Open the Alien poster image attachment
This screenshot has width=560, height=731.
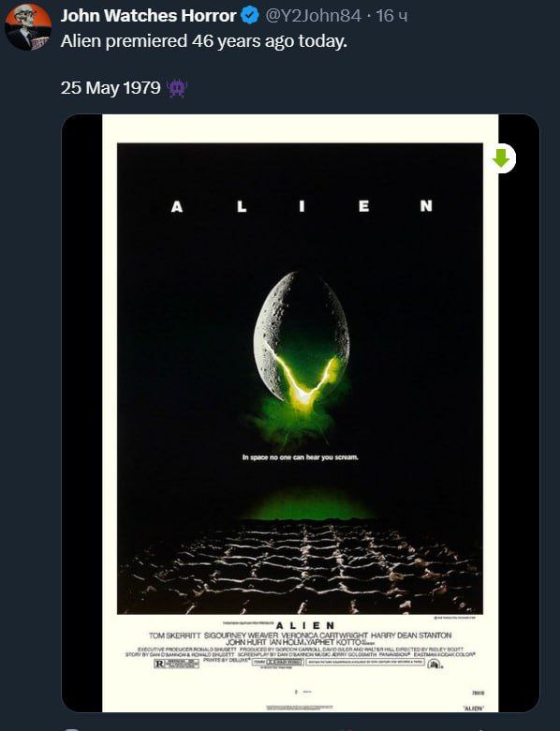300,413
